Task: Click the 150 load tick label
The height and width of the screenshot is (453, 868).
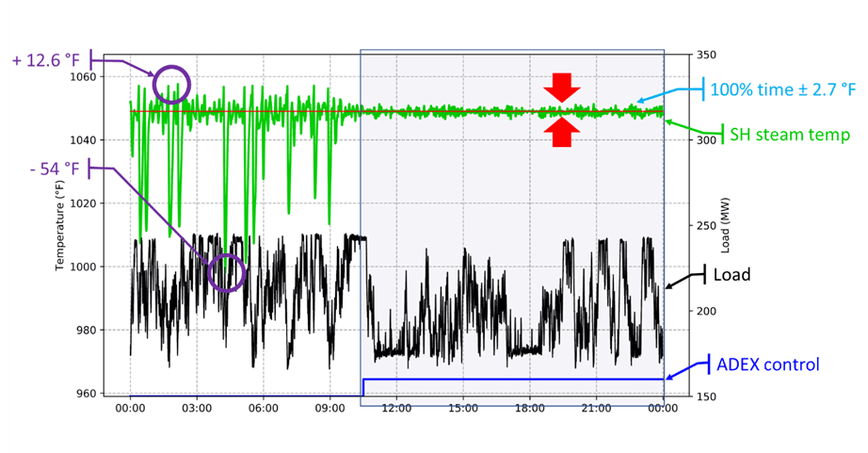Action: (706, 397)
